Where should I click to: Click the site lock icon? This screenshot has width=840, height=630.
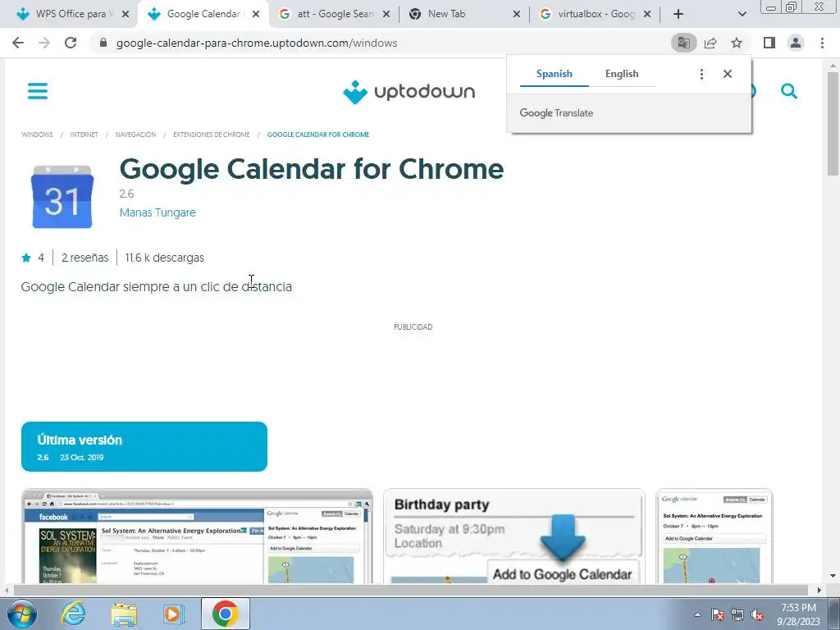[x=103, y=43]
